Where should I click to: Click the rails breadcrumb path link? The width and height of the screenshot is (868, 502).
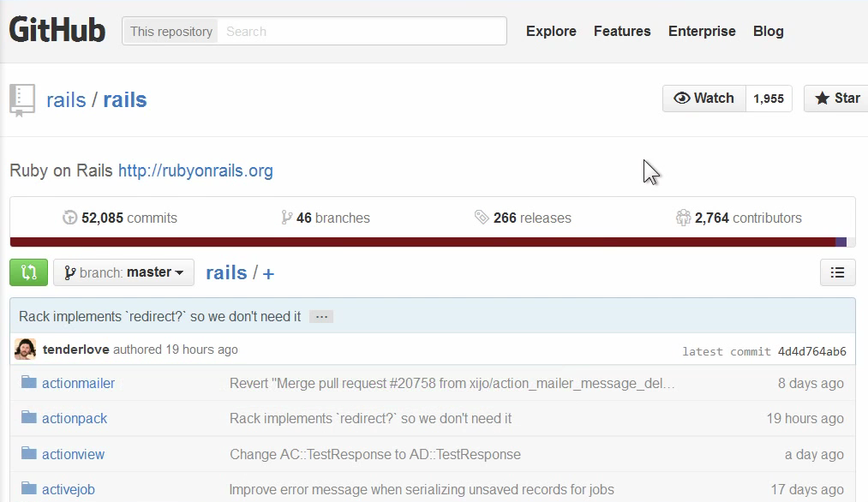tap(226, 273)
